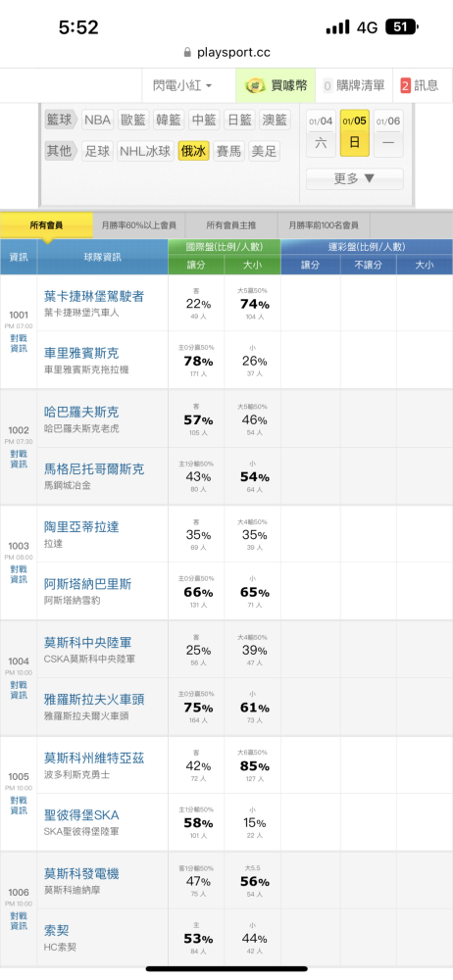Select the 所有會員主推 tab
453x980 pixels.
point(231,225)
